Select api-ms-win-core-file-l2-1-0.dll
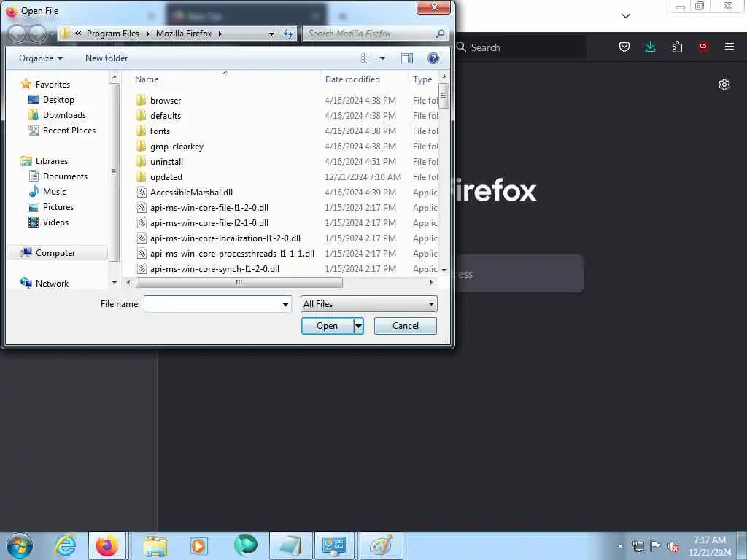This screenshot has height=560, width=747. (x=209, y=223)
